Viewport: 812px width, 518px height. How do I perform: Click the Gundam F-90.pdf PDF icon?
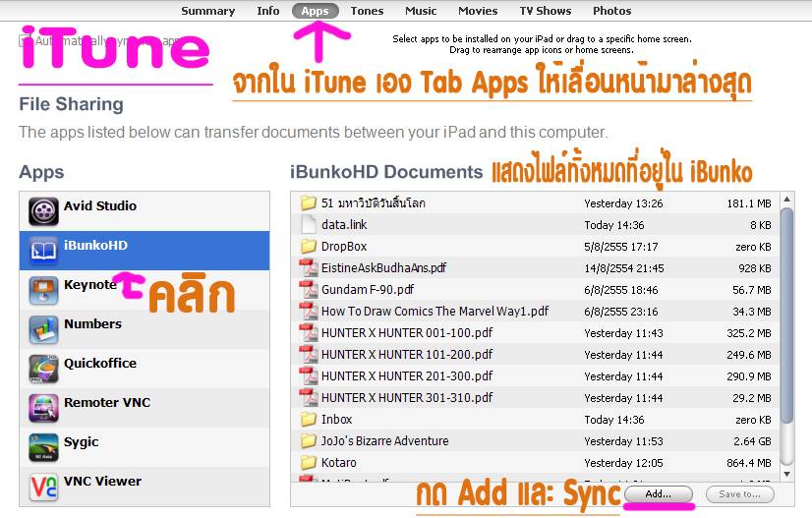click(309, 290)
